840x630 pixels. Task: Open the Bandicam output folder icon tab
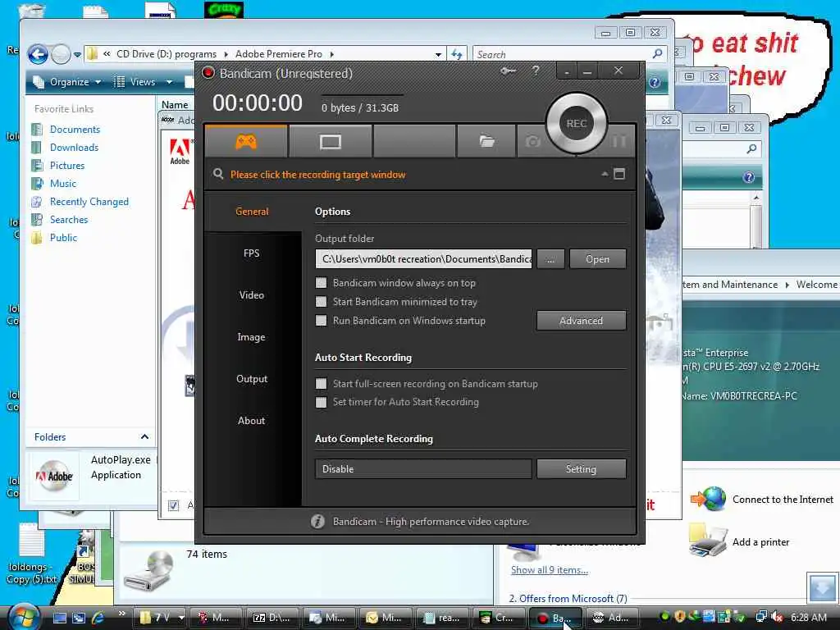click(x=486, y=141)
